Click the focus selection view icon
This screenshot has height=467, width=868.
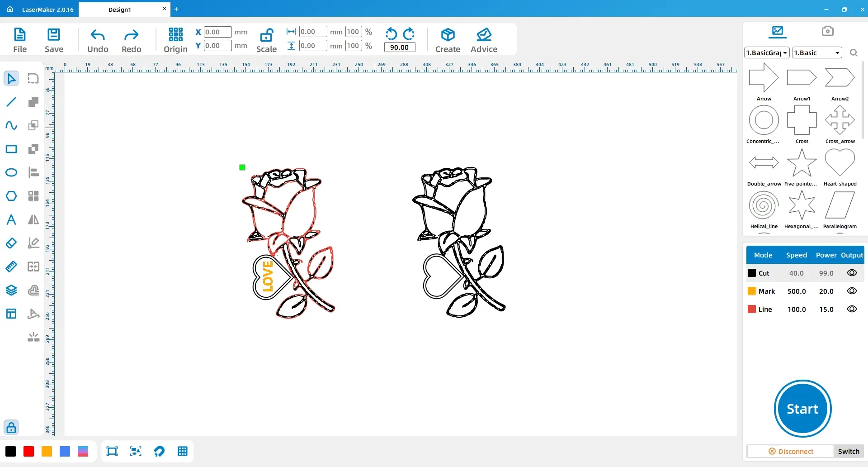136,451
